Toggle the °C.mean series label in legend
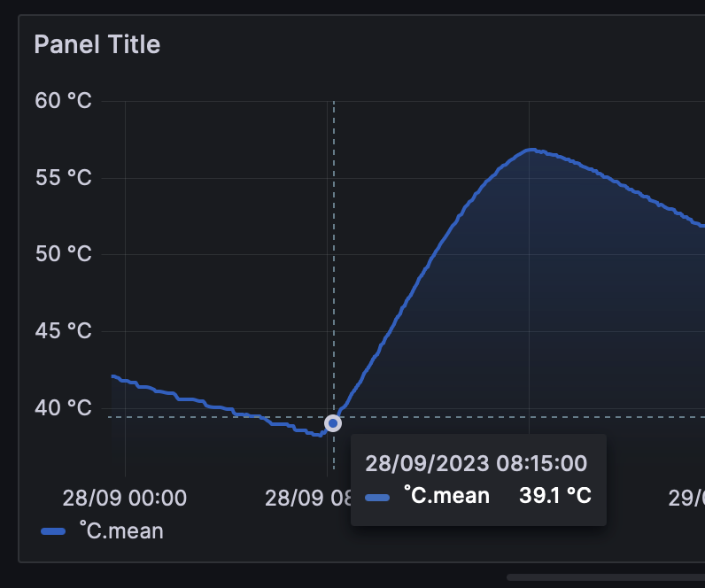705x588 pixels. pyautogui.click(x=121, y=531)
